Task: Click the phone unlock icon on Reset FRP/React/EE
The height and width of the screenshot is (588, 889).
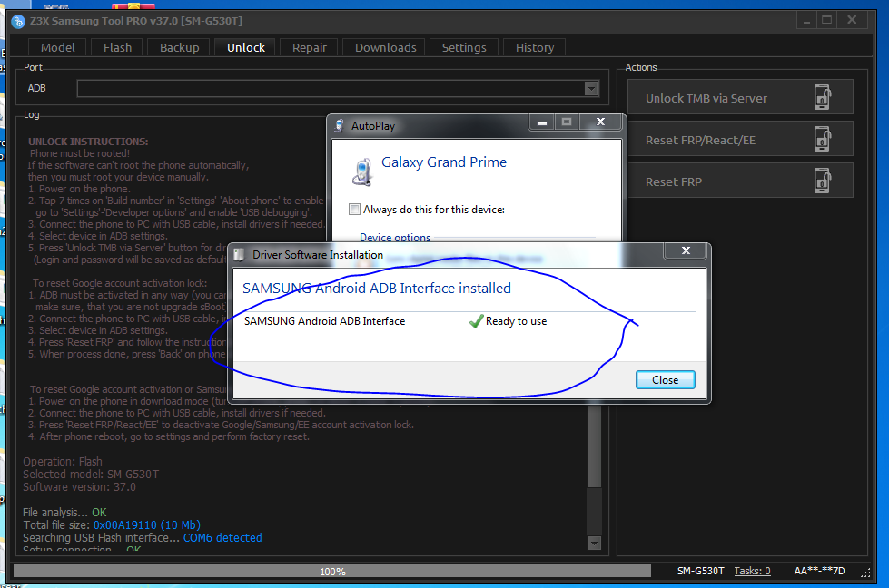Action: tap(822, 139)
